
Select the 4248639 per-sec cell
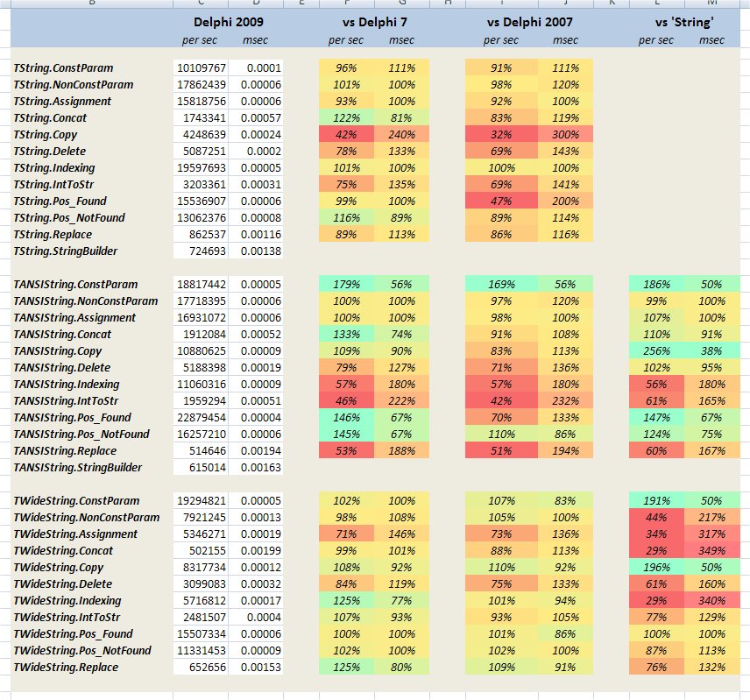point(201,134)
